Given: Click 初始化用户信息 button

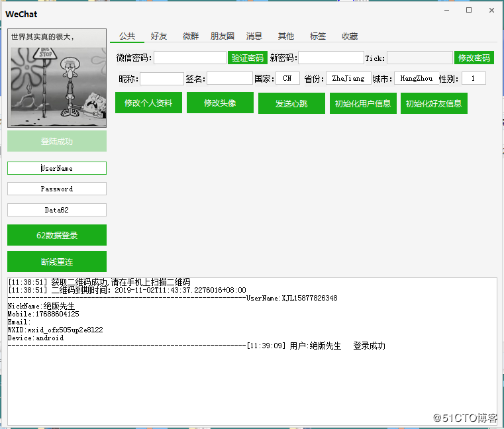Looking at the screenshot, I should click(363, 103).
